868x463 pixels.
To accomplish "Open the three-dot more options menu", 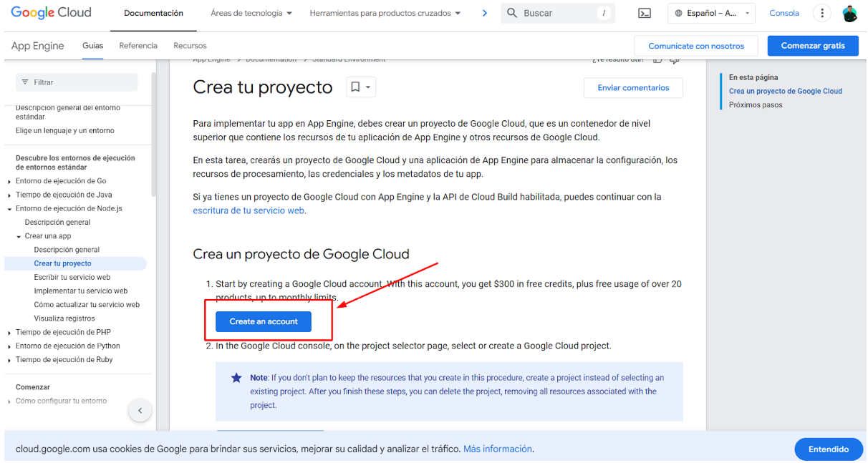I will (x=822, y=13).
